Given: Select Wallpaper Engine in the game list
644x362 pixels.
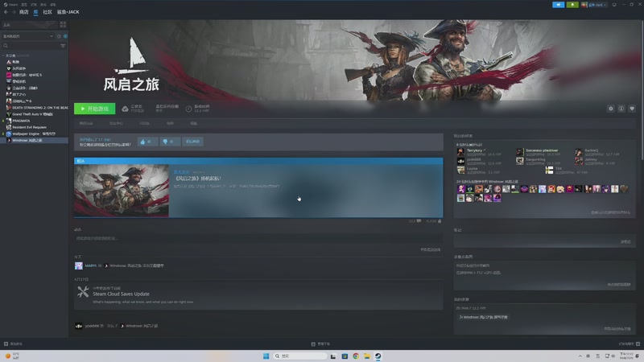Looking at the screenshot, I should click(31, 134).
